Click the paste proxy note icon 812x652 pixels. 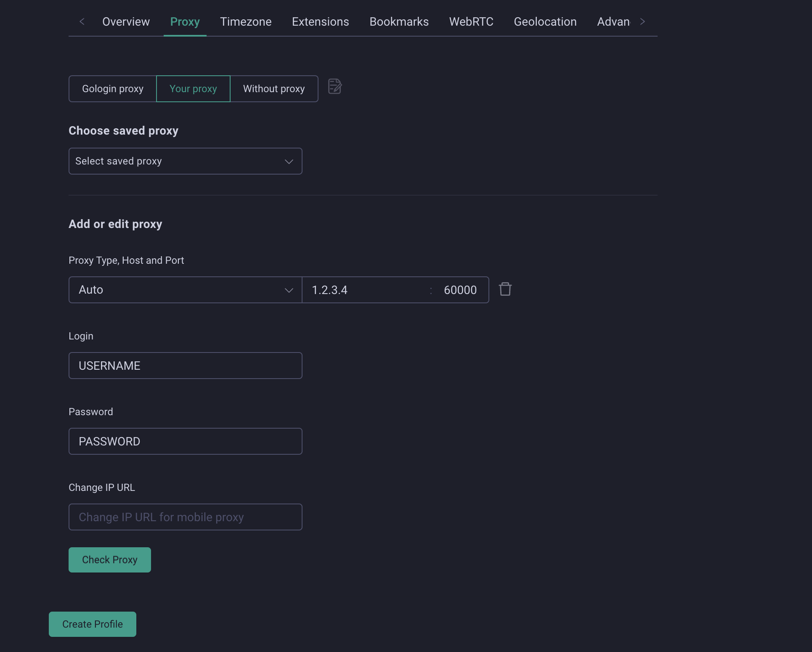334,87
